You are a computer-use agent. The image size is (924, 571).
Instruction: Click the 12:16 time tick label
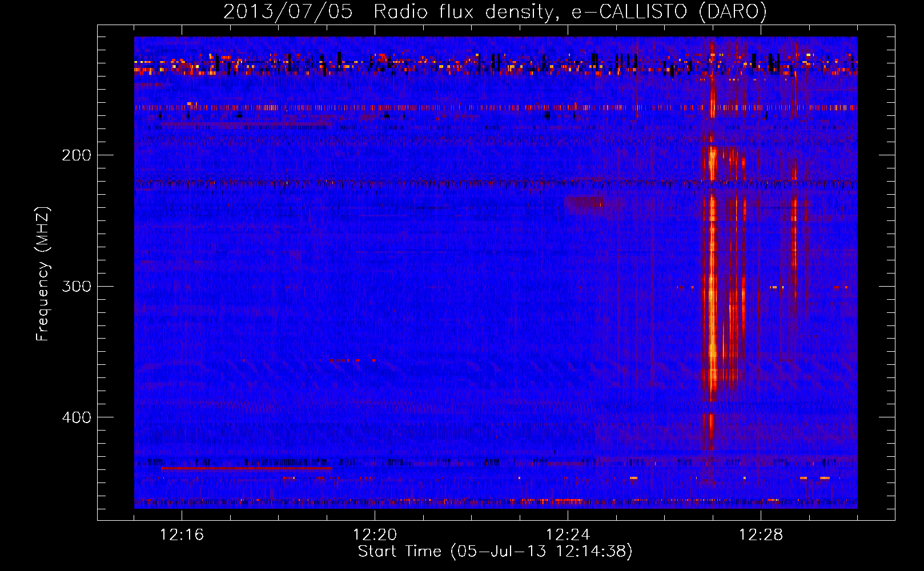pos(182,535)
